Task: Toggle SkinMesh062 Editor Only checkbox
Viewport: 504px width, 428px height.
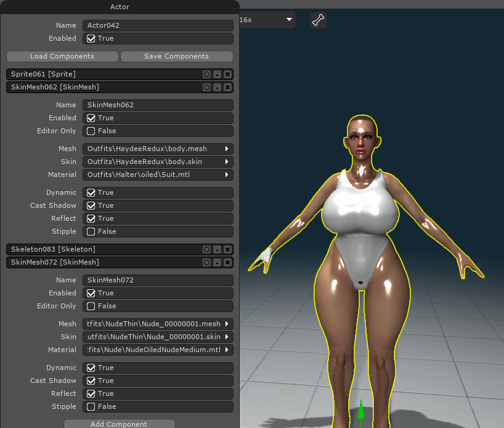Action: (x=91, y=131)
